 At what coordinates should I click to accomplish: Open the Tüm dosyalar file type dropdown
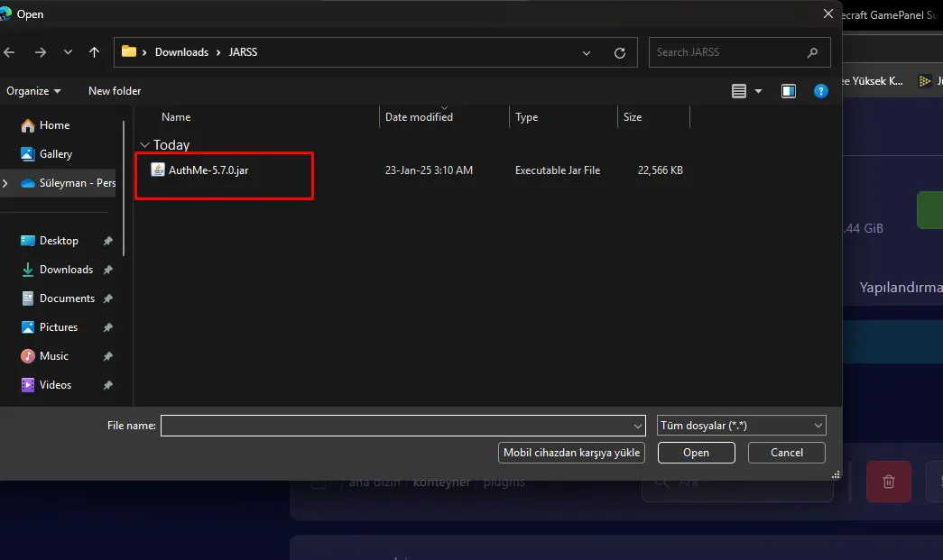coord(741,425)
